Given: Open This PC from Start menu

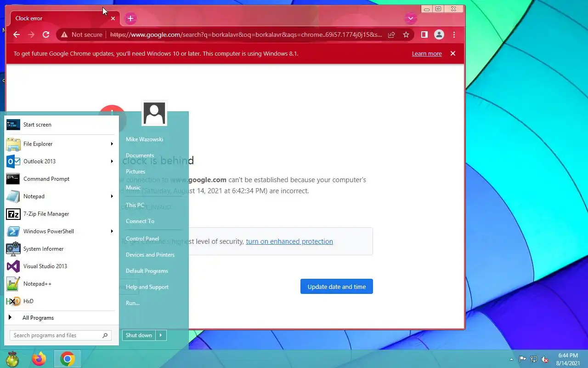Looking at the screenshot, I should pos(135,205).
